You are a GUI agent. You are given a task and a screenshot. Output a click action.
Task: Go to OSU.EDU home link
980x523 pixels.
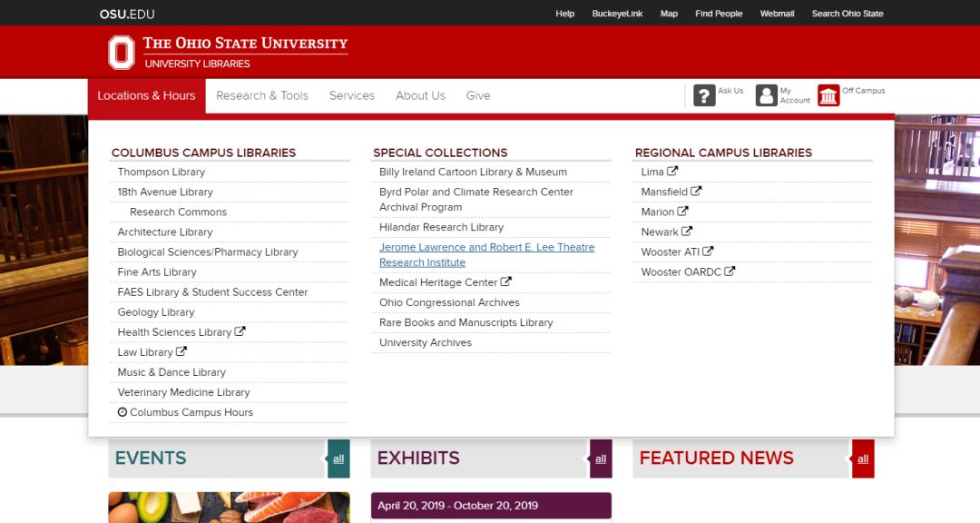point(127,14)
